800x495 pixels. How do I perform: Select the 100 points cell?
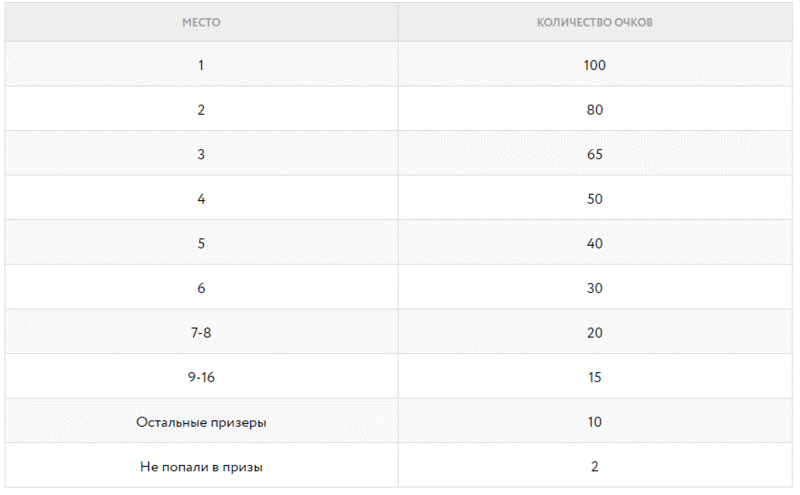pyautogui.click(x=595, y=65)
